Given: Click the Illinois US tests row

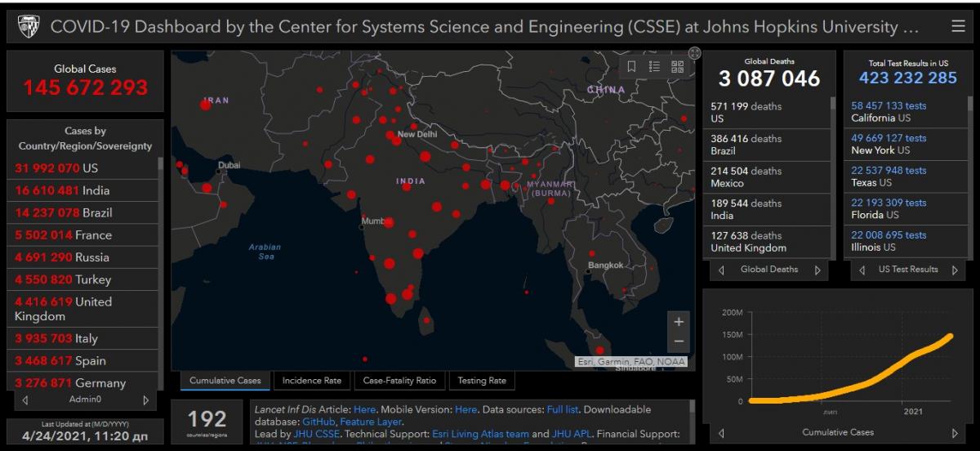Looking at the screenshot, I should 906,241.
